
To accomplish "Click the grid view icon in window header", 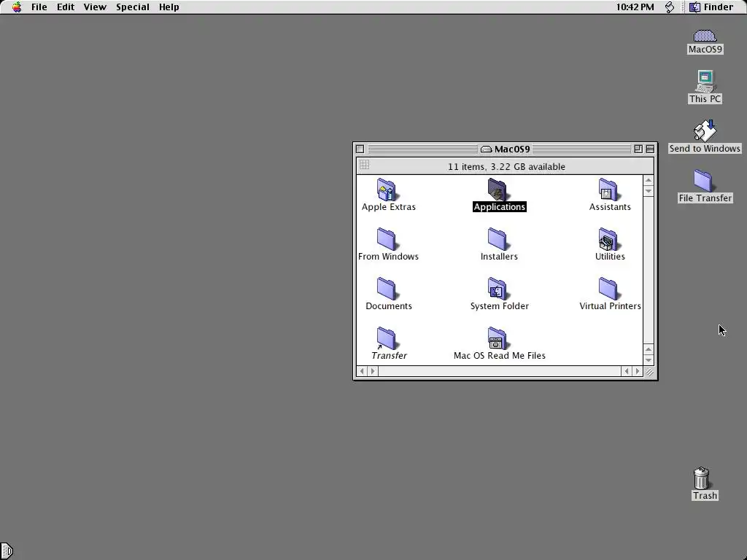I will (x=364, y=165).
